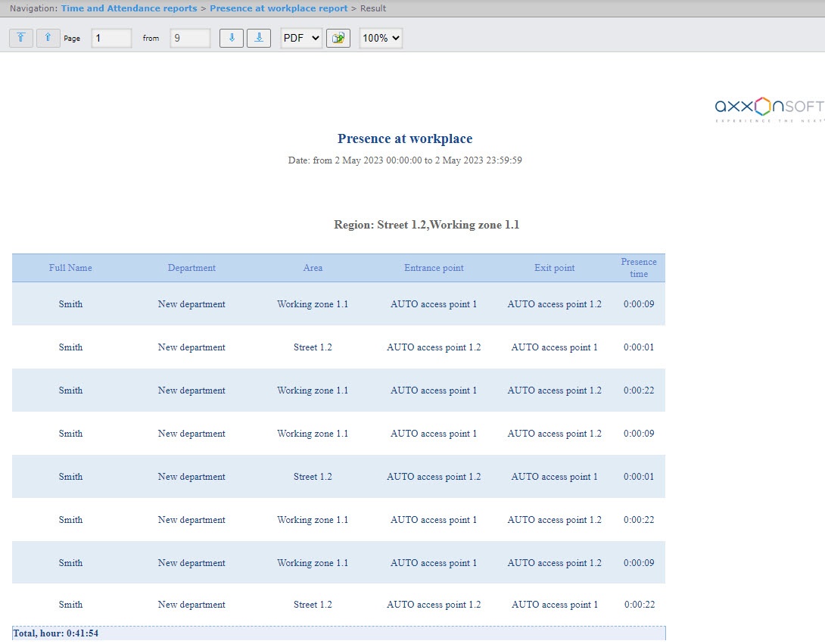825x644 pixels.
Task: Click the AxxonSoft logo
Action: [x=769, y=110]
